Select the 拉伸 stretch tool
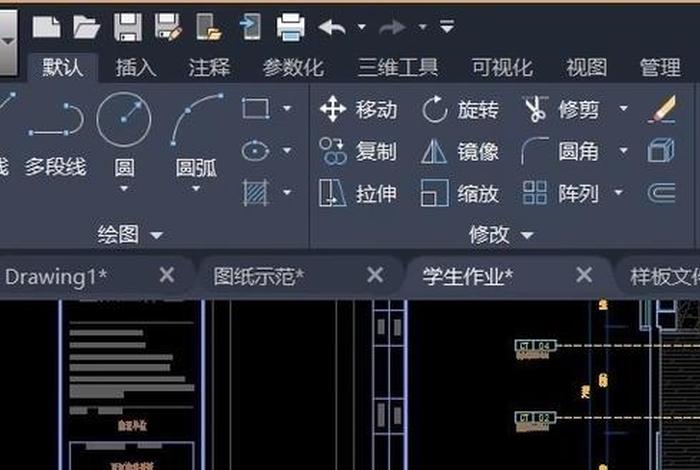The height and width of the screenshot is (470, 700). 358,193
